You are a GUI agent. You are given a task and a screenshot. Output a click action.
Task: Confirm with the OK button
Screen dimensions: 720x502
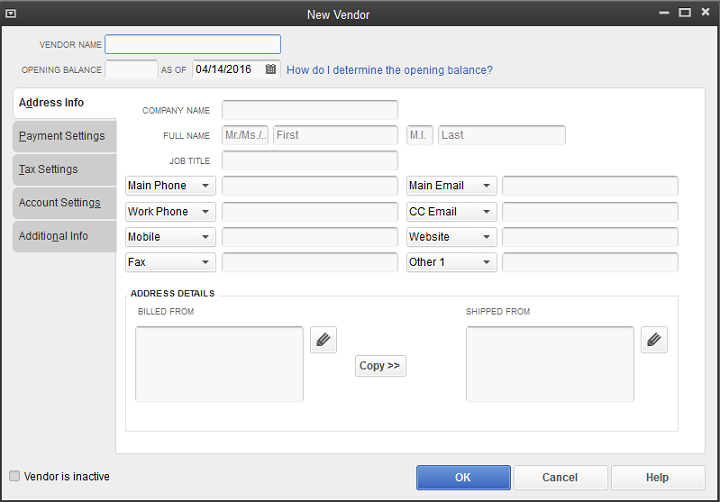pyautogui.click(x=463, y=477)
